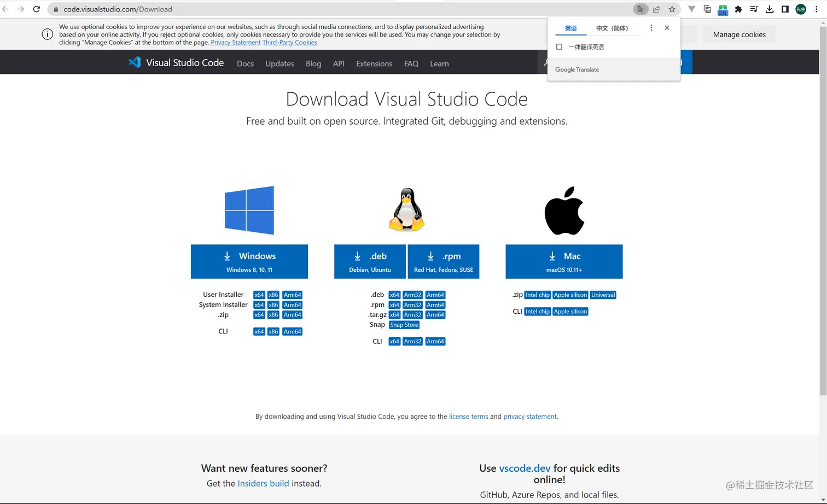Download Windows User Installer x64
Screen dimensions: 827x504
(259, 295)
